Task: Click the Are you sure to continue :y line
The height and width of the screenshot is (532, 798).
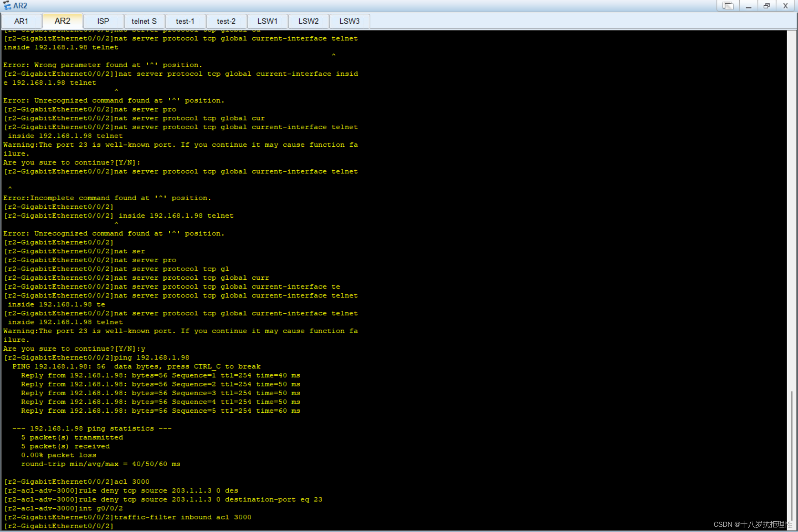Action: tap(74, 348)
